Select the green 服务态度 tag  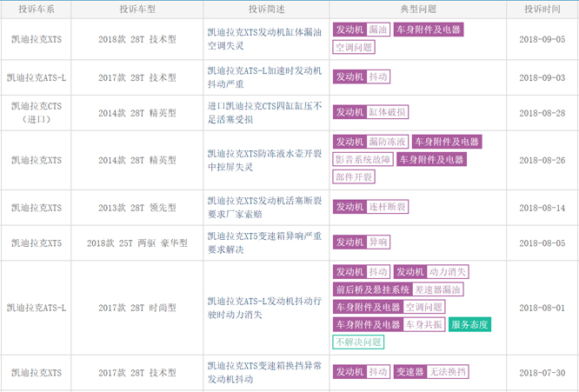click(x=469, y=325)
